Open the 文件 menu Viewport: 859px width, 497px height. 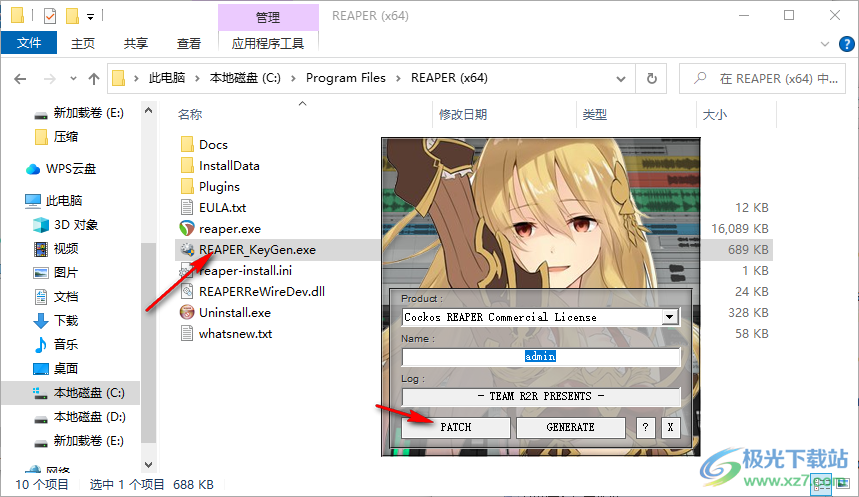[x=29, y=43]
